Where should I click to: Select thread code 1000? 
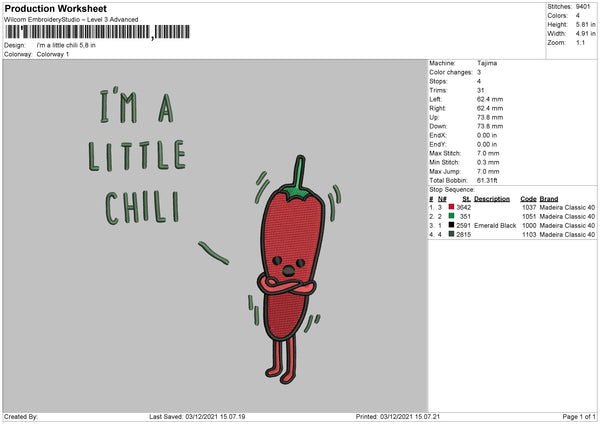click(x=529, y=225)
